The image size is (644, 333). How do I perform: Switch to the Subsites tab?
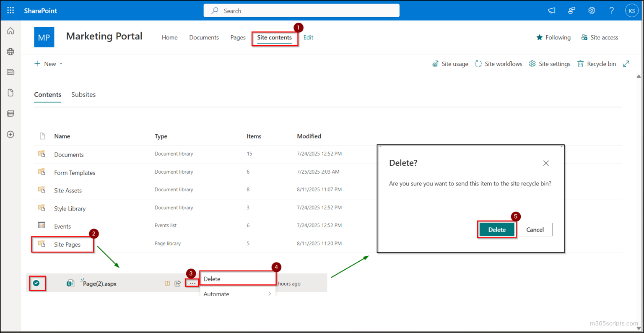[x=83, y=94]
